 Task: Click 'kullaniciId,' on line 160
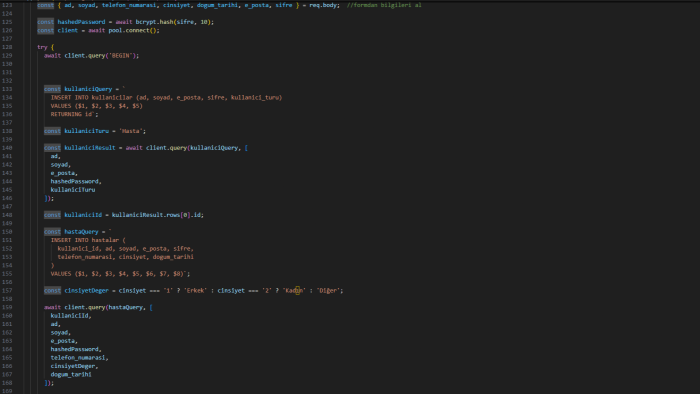point(71,315)
